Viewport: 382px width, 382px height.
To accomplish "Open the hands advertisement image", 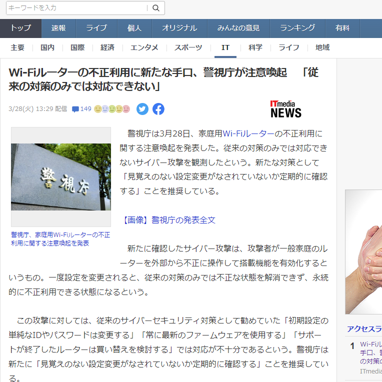I will click(364, 252).
